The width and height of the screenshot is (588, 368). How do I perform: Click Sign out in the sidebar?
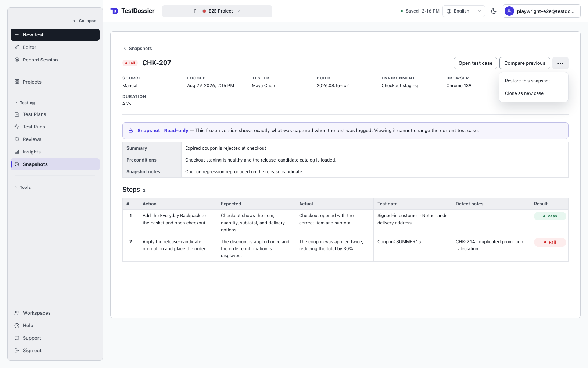(x=55, y=350)
